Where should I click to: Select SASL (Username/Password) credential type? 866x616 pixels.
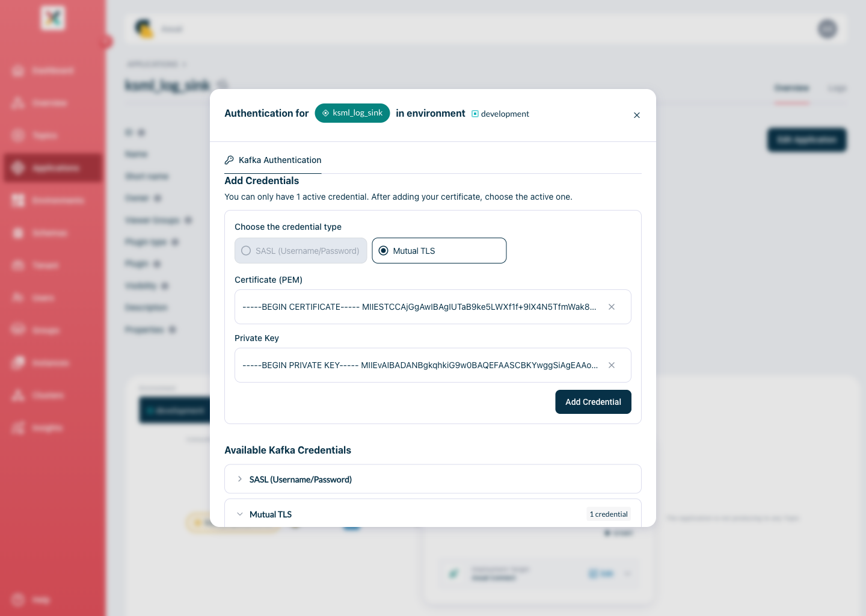coord(301,251)
